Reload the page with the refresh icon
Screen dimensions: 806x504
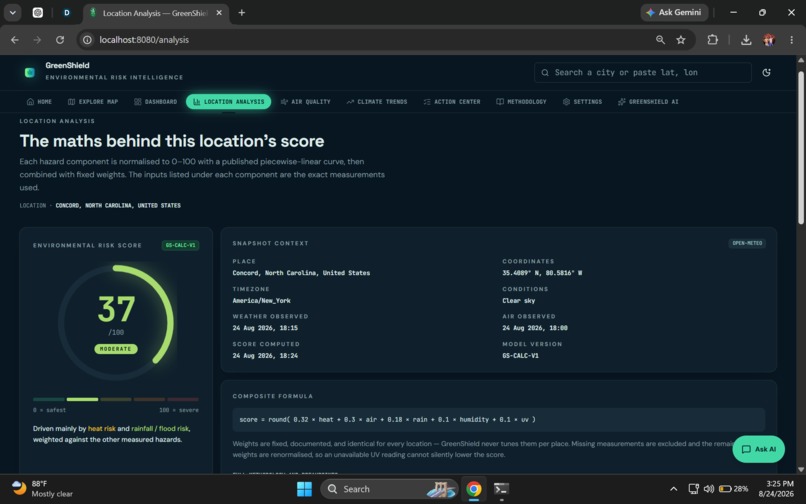point(60,40)
